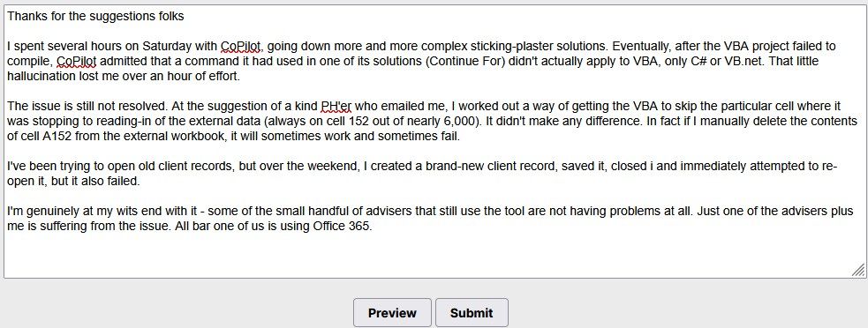Click the textarea resize grip handle
Image resolution: width=868 pixels, height=328 pixels.
858,270
